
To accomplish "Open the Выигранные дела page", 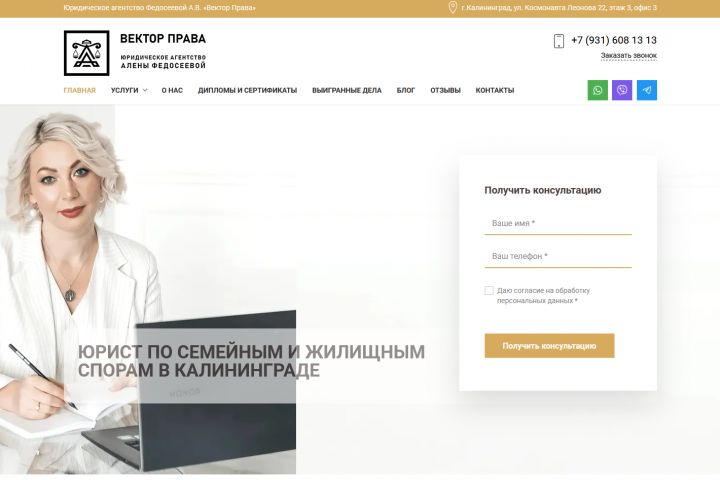I will (347, 90).
